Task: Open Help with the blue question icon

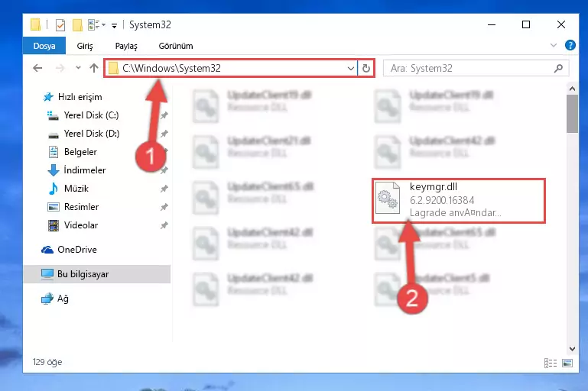Action: [x=570, y=45]
